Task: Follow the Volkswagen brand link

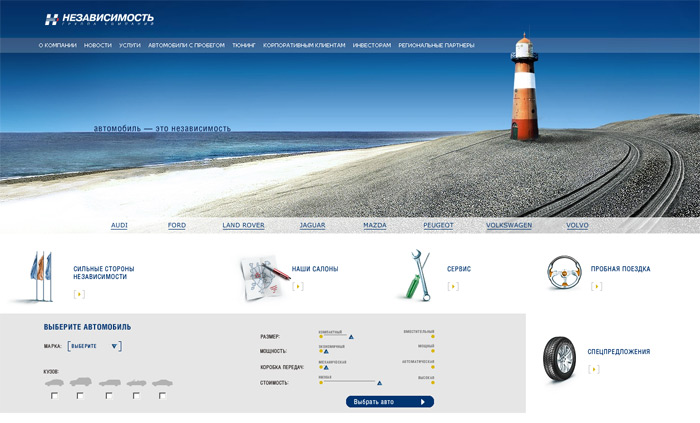Action: tap(509, 225)
